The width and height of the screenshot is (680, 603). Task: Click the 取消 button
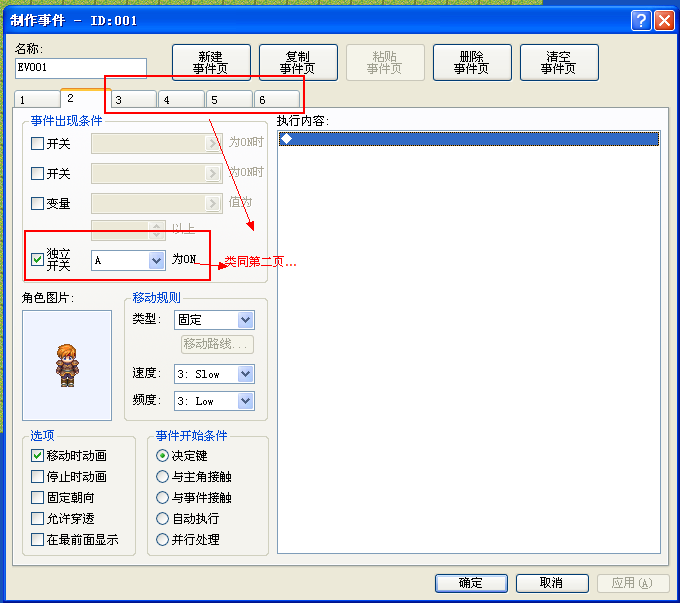pyautogui.click(x=552, y=583)
